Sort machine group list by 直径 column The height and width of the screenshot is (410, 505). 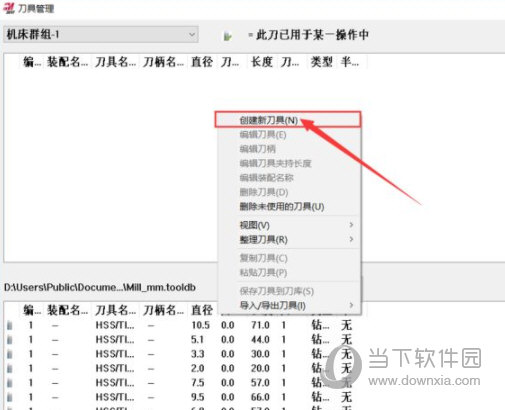point(202,62)
